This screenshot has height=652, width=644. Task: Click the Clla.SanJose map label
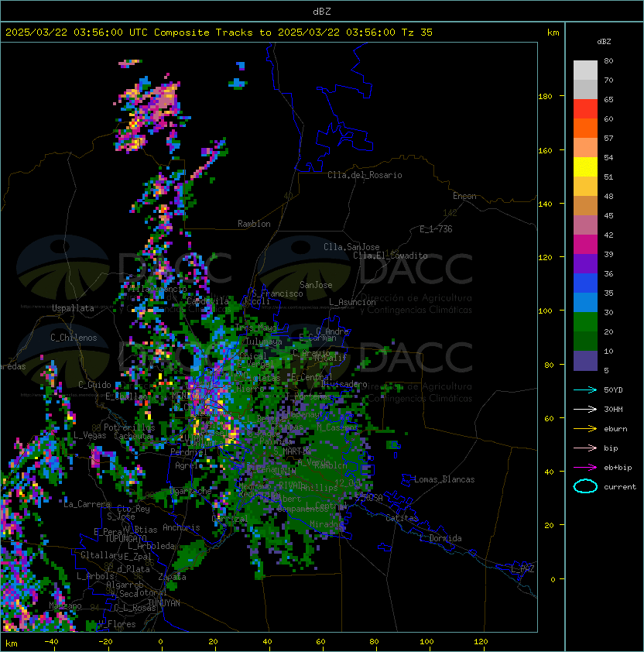[351, 247]
